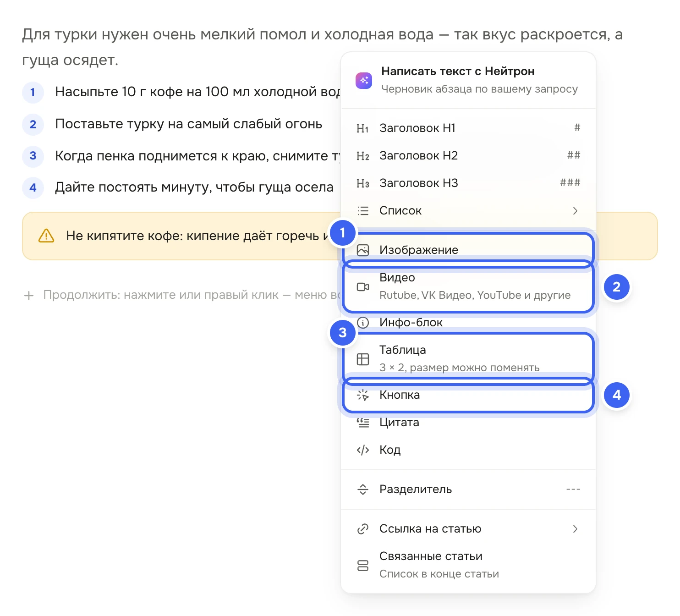680x616 pixels.
Task: Click list item Поставьте турку на самый слабый огонь
Action: point(188,124)
